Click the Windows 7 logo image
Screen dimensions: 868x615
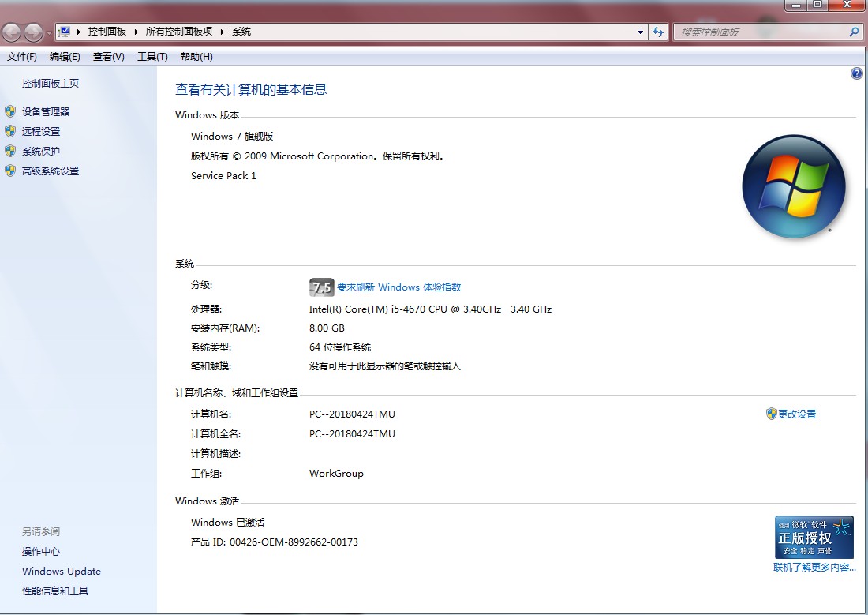coord(794,186)
